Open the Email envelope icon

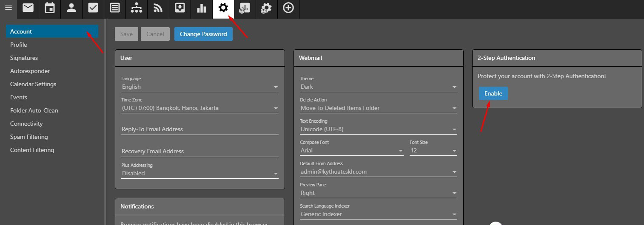coord(28,8)
